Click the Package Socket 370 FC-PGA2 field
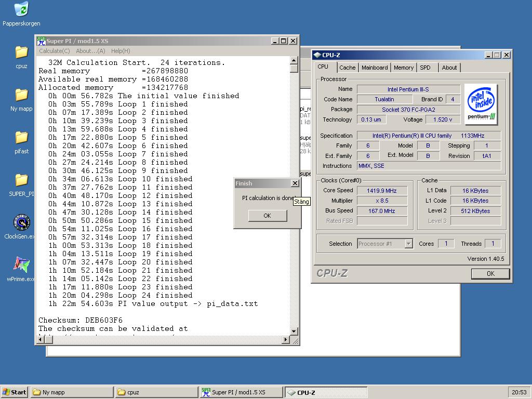Viewport: 532px width, 399px height. [408, 110]
